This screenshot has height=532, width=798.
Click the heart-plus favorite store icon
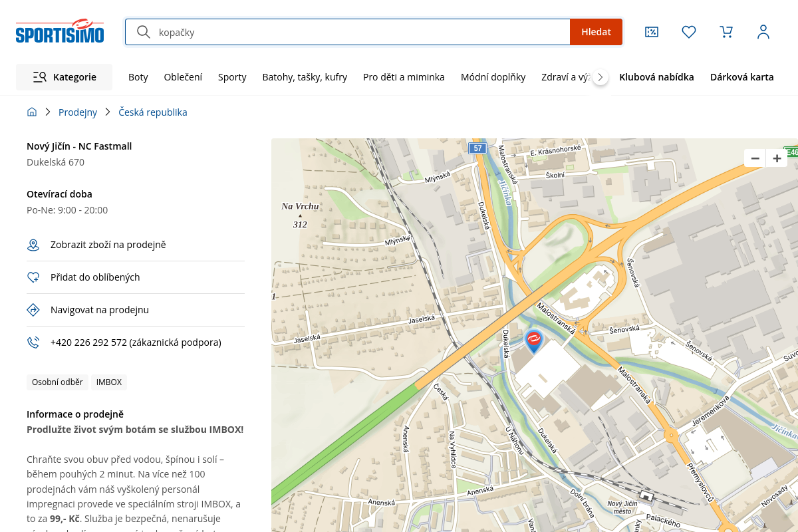[x=33, y=277]
